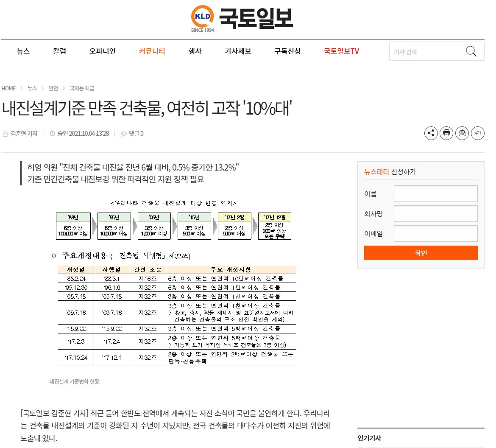The height and width of the screenshot is (448, 496).
Task: Click the clock icon next to the publication date
Action: 52,133
